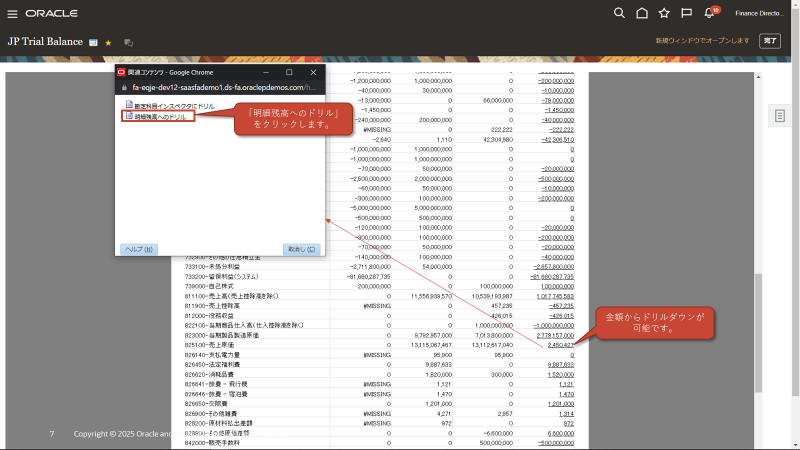The width and height of the screenshot is (800, 450).
Task: Click the Oracle favicon in the popup title bar
Action: point(121,72)
